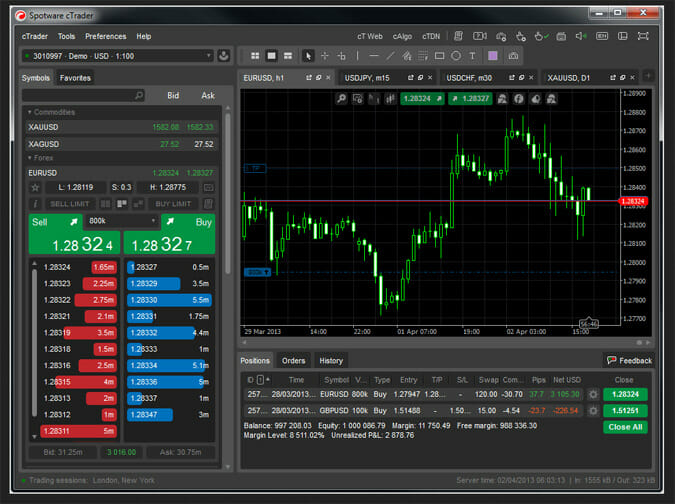Open the cTDN link
Screen dimensions: 675x504
431,37
